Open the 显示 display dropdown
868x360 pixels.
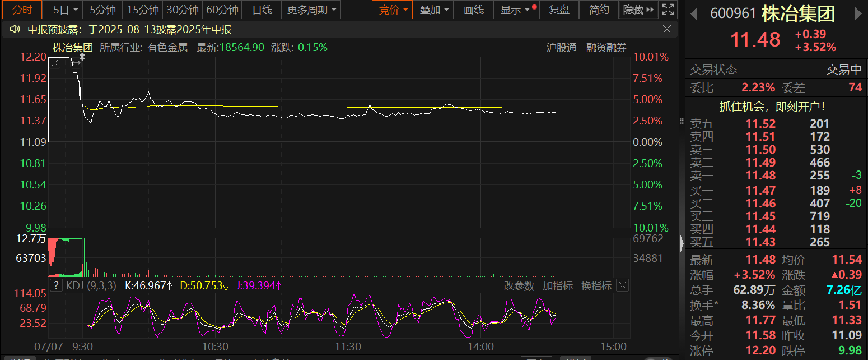(515, 10)
